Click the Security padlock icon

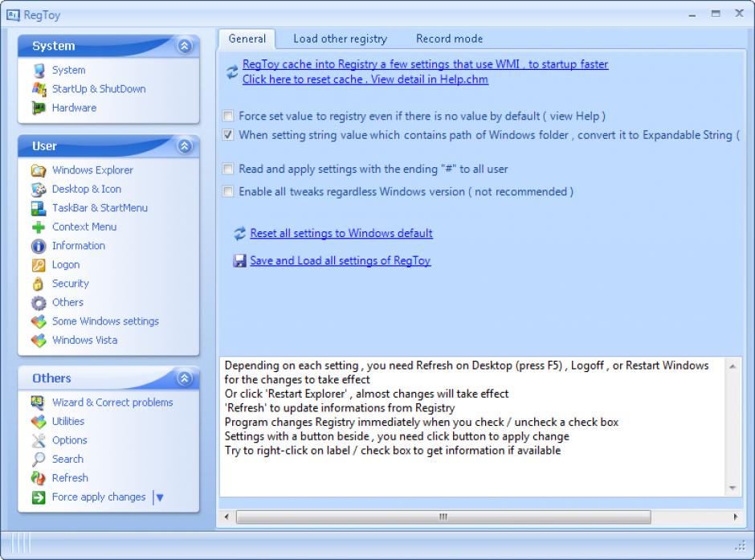pyautogui.click(x=39, y=284)
